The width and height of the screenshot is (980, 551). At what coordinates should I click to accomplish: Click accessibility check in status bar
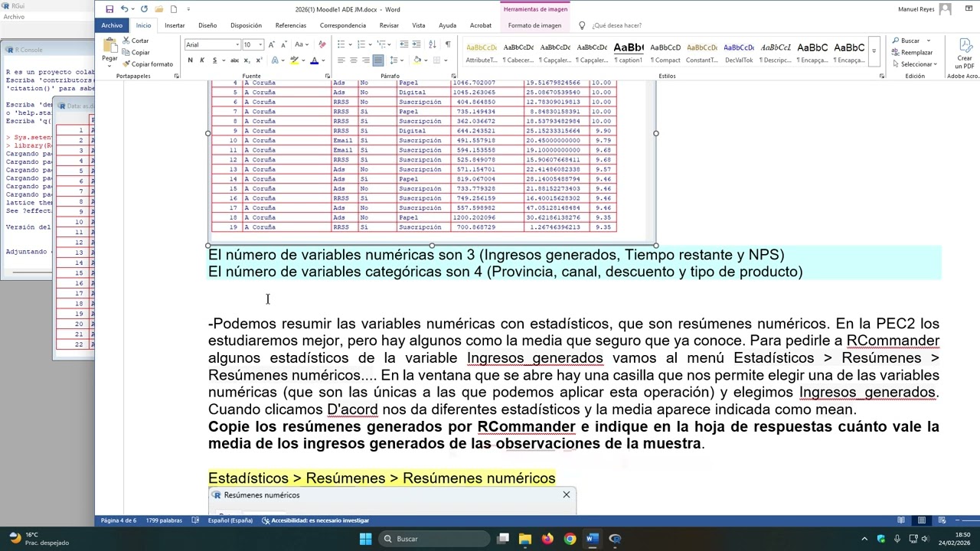pos(315,520)
